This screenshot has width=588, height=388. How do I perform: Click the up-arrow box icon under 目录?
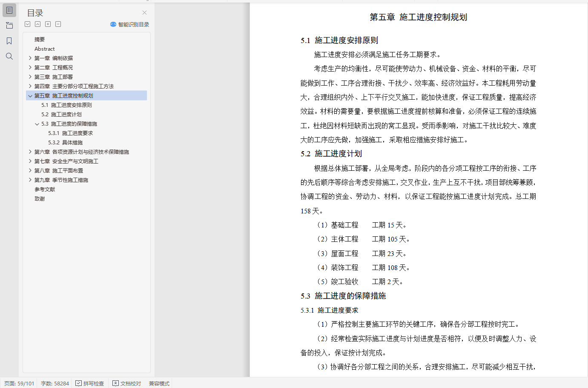coord(38,24)
